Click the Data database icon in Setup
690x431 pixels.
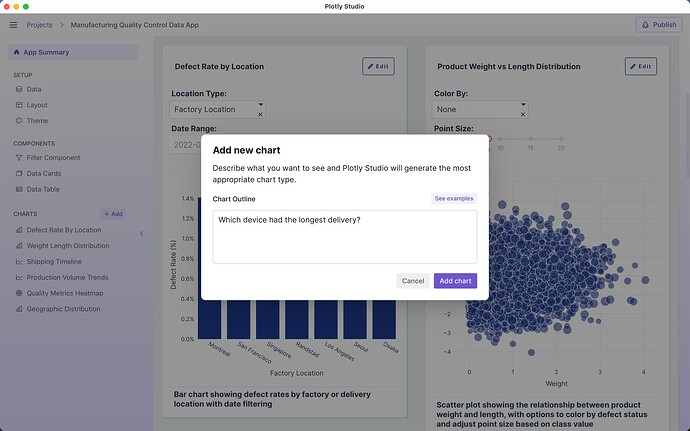pos(19,89)
